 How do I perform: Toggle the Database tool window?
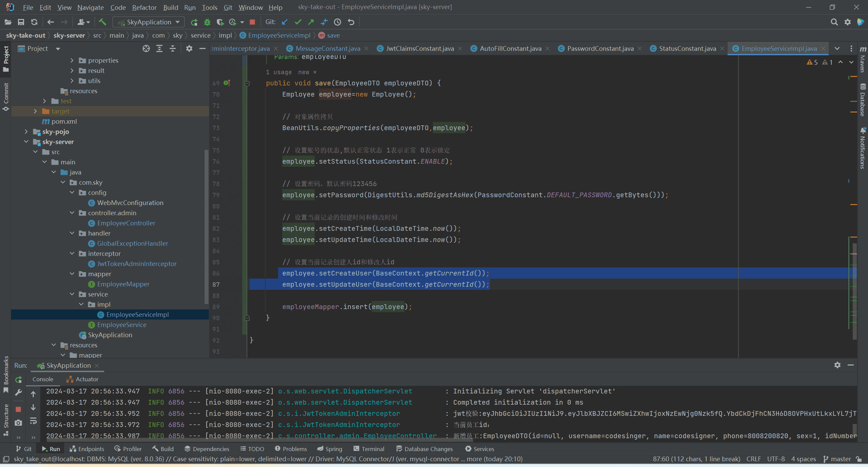point(863,100)
